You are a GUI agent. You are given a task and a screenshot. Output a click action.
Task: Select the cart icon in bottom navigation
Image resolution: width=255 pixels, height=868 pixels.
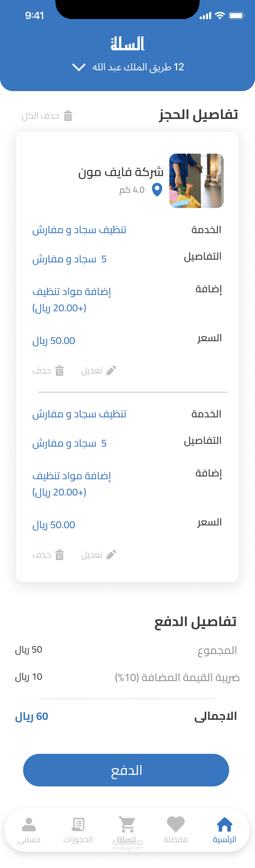click(x=128, y=824)
